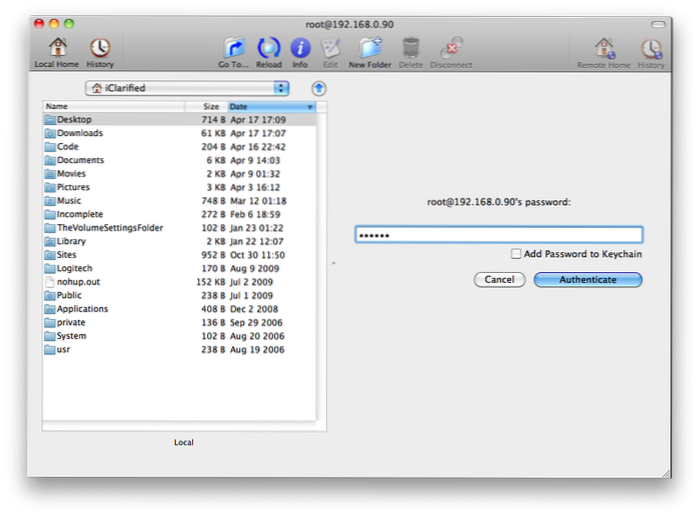Click the Local Home toolbar icon
This screenshot has height=516, width=698.
[56, 47]
